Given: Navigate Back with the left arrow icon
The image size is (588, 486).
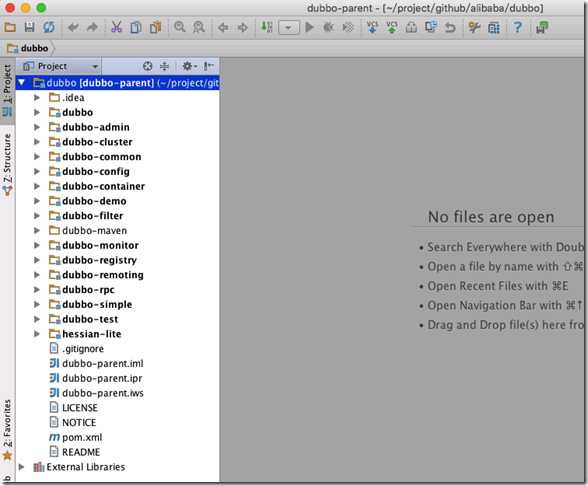Looking at the screenshot, I should point(223,27).
